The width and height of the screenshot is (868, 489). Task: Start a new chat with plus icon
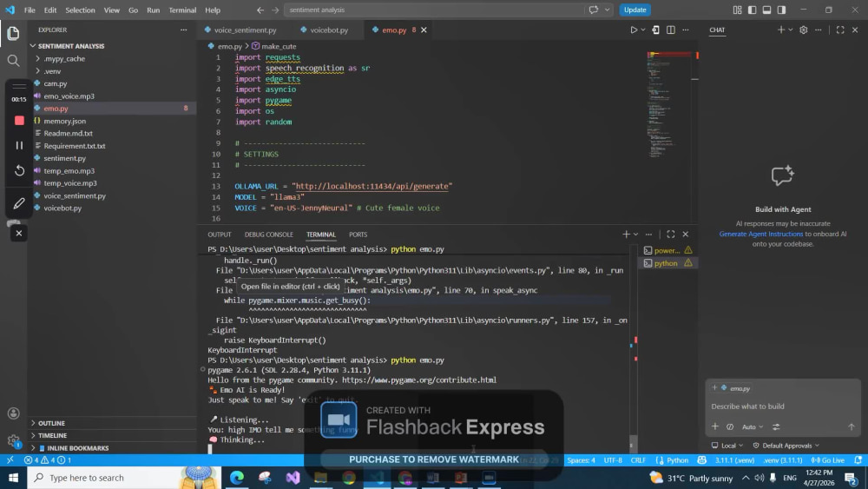coord(780,30)
